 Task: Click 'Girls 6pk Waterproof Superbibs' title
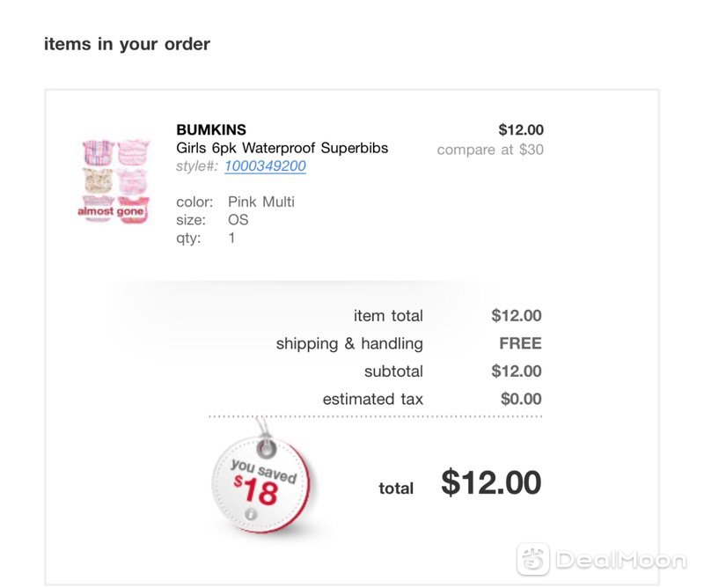(x=282, y=148)
